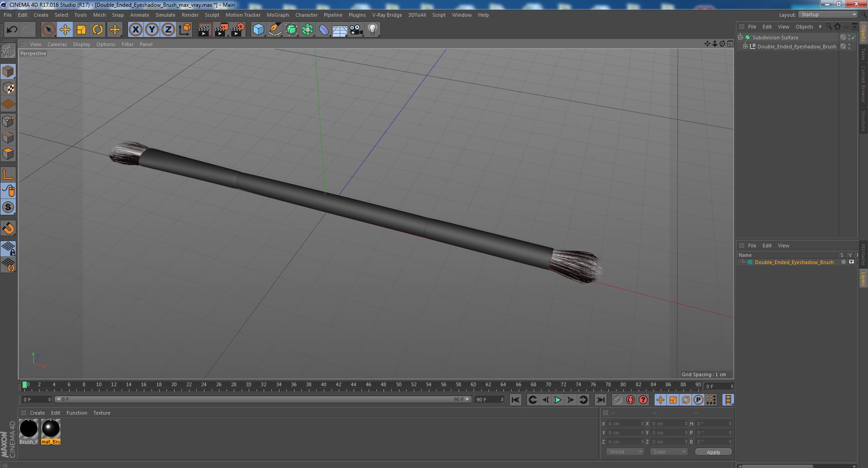Viewport: 868px width, 468px height.
Task: Render the active view
Action: point(204,30)
